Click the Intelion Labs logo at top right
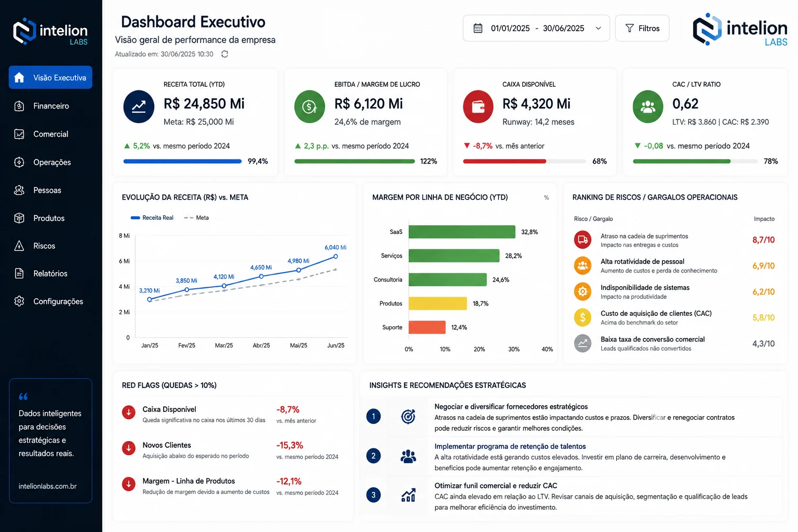Viewport: 798px width, 532px height. pyautogui.click(x=740, y=30)
